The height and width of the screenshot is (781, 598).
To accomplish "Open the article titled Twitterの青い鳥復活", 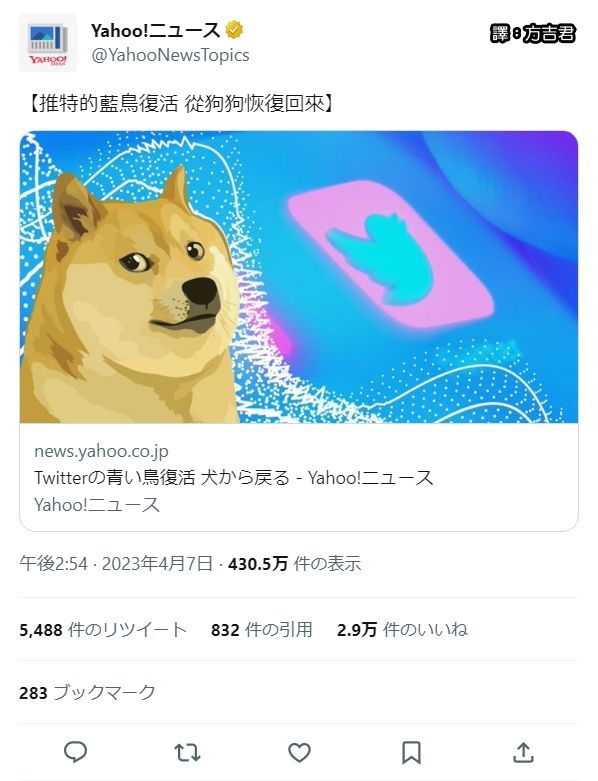I will [234, 478].
